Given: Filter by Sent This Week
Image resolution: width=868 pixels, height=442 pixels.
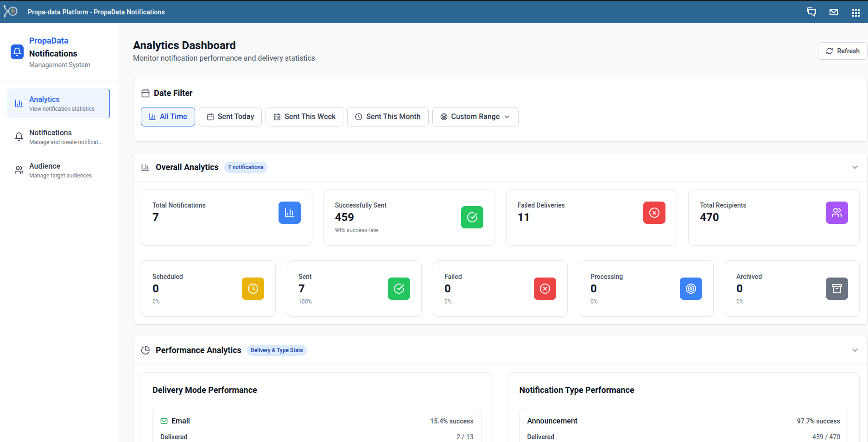Looking at the screenshot, I should point(304,117).
